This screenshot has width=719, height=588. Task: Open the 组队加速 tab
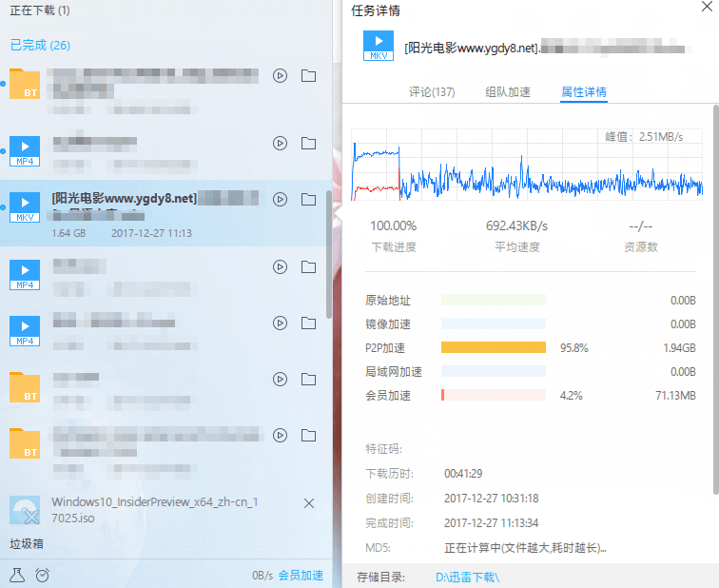coord(508,92)
